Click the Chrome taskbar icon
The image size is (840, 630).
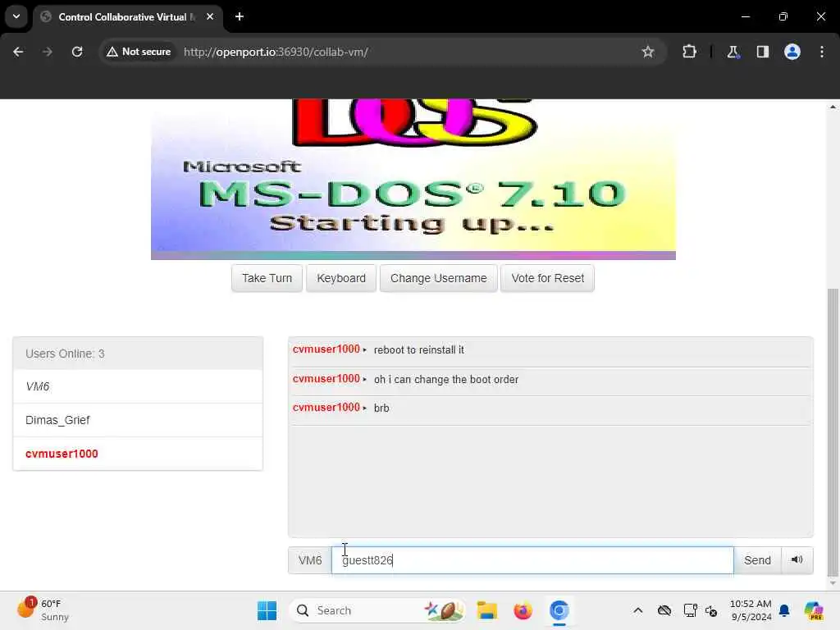[559, 610]
